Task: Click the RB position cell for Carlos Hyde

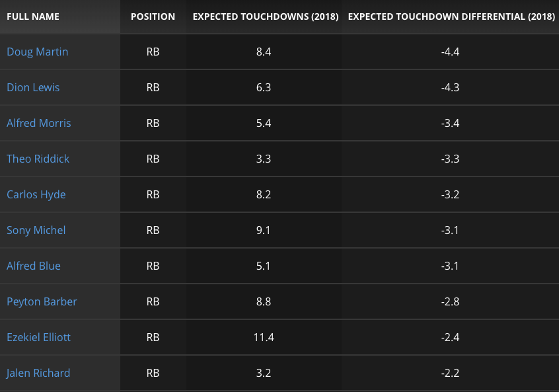Action: pyautogui.click(x=153, y=194)
